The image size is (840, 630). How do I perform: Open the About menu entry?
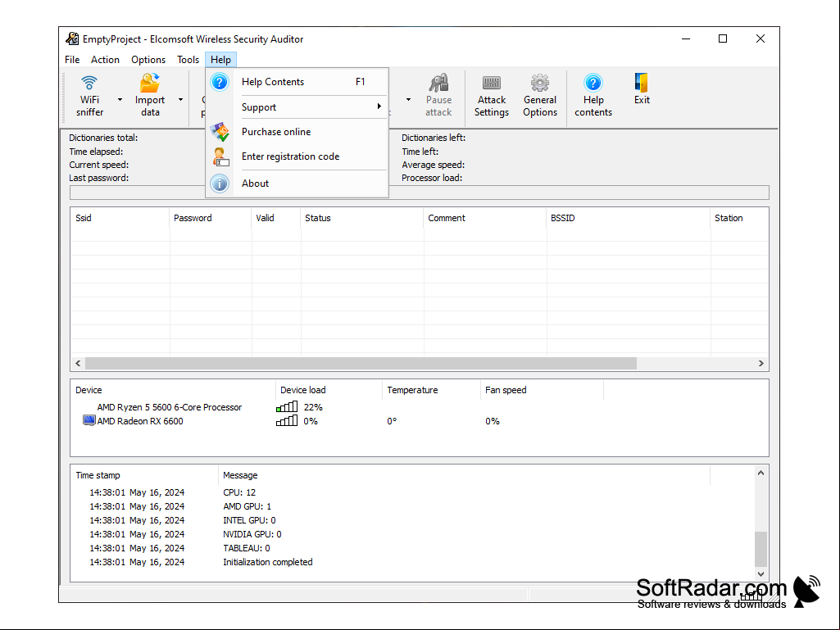[297, 184]
